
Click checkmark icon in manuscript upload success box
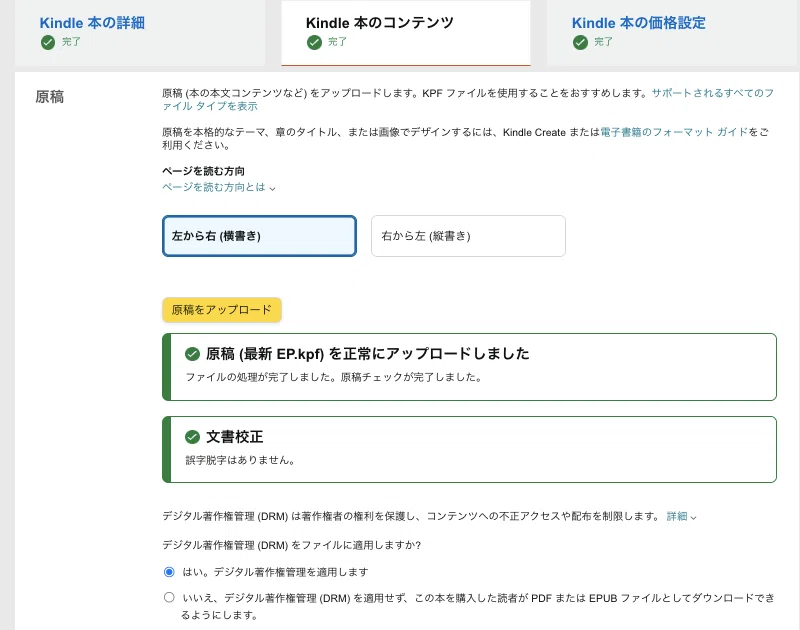click(192, 354)
